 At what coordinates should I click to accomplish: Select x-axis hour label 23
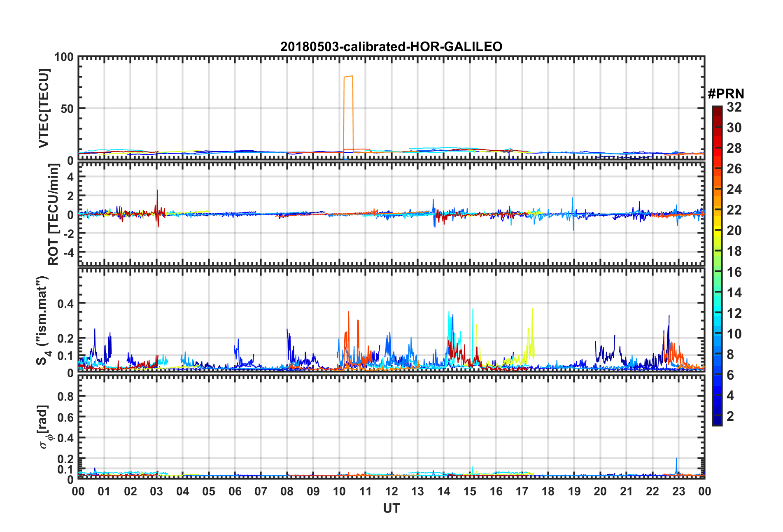679,491
